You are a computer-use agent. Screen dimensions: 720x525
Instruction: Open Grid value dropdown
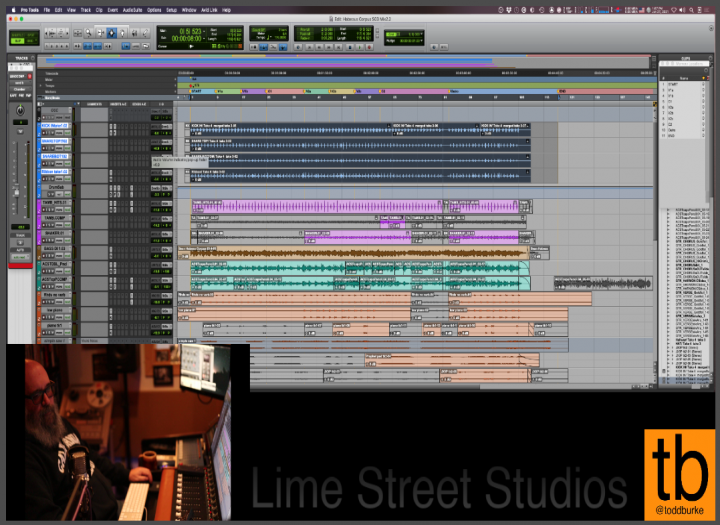[421, 34]
